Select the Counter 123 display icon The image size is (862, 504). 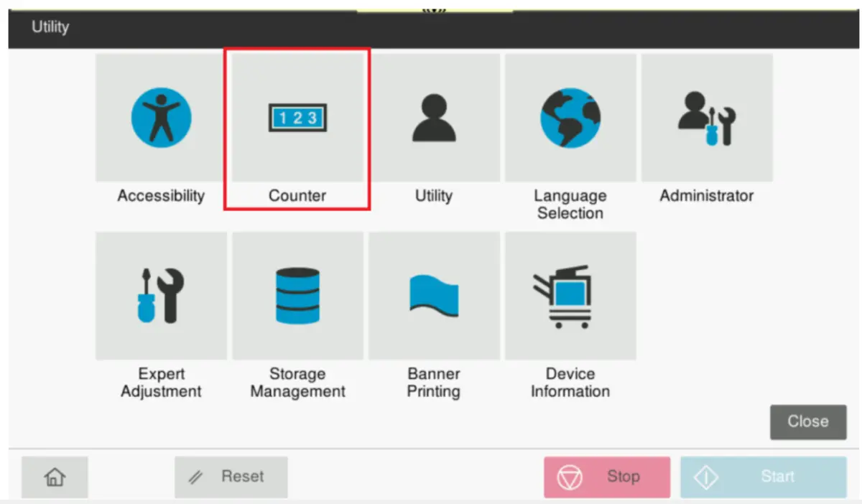(x=297, y=117)
